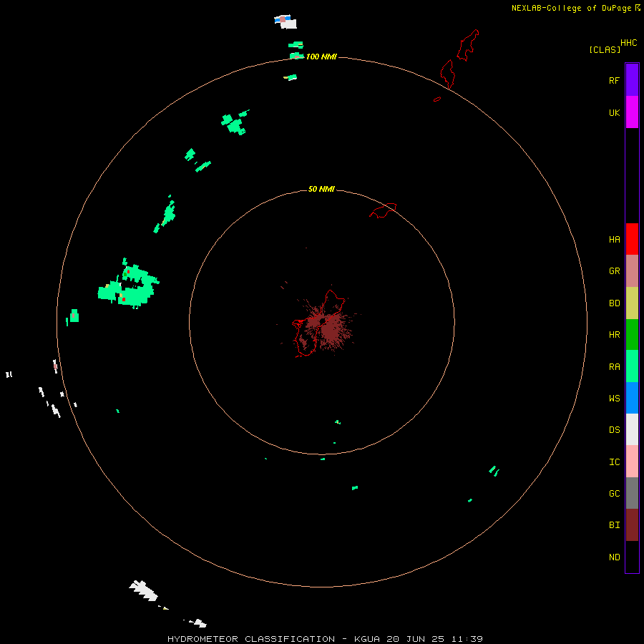Click the blue WS legend swatch
This screenshot has width=644, height=644.
(632, 398)
